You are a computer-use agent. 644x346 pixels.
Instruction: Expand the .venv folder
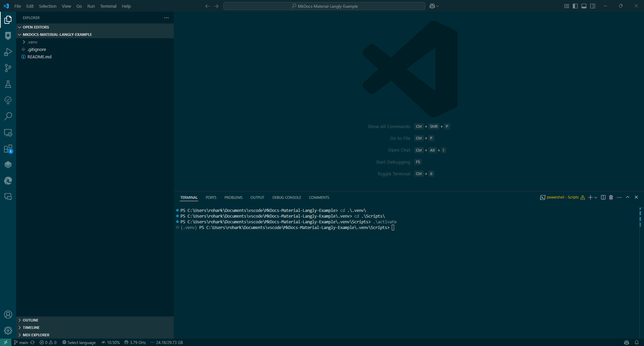(95, 42)
